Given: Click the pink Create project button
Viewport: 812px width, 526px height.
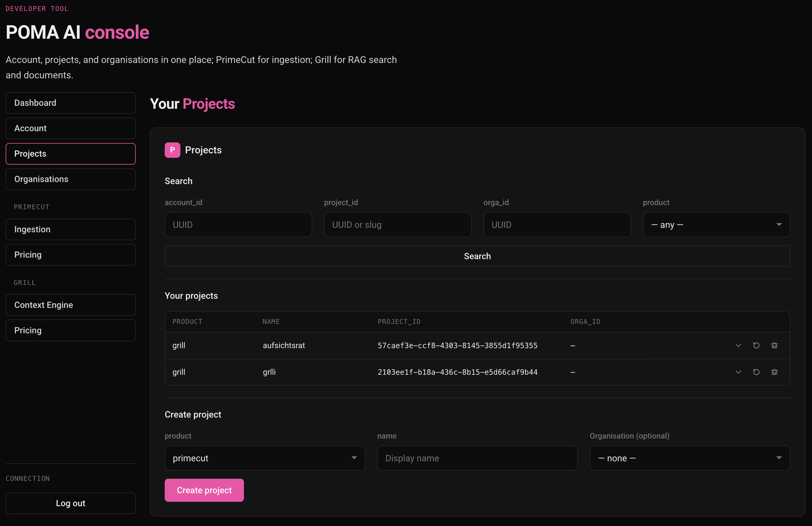Looking at the screenshot, I should coord(204,490).
